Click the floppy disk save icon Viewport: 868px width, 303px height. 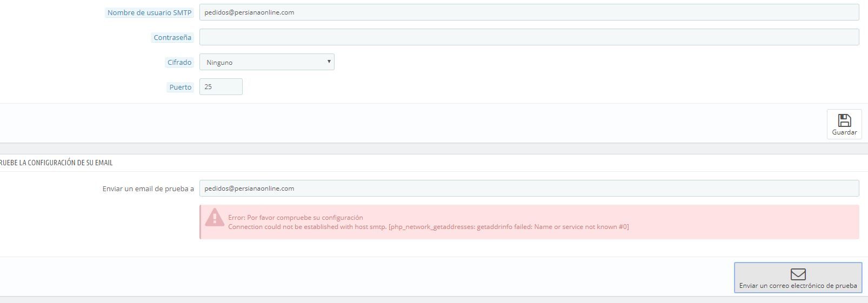tap(844, 120)
